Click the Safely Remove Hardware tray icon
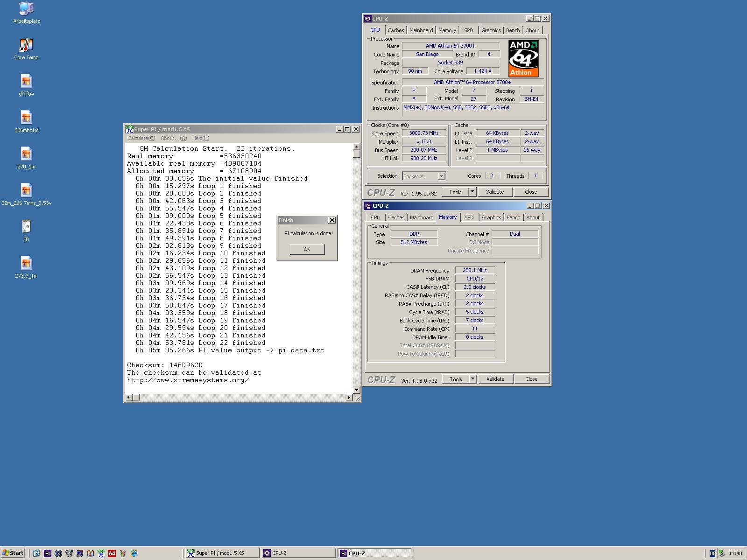The image size is (747, 560). point(722,553)
